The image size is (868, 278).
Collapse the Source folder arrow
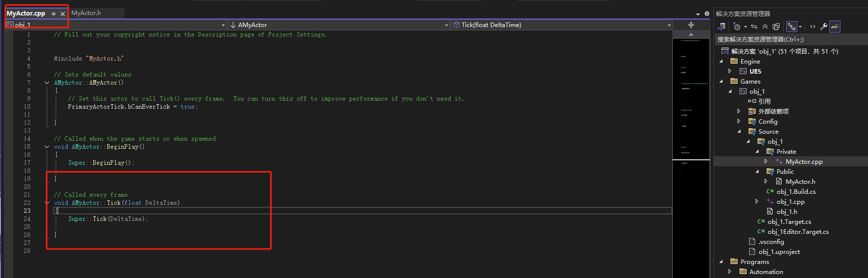pos(739,131)
